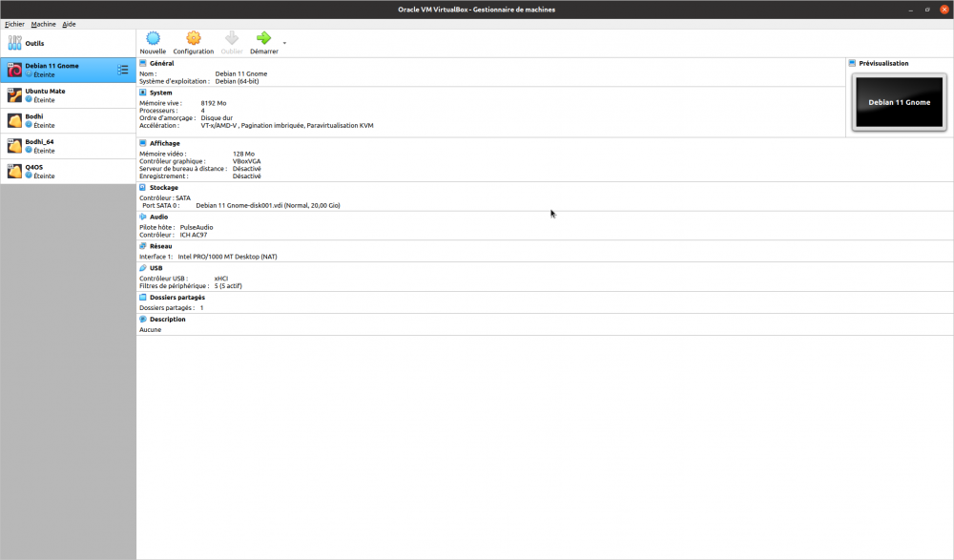Click the Debian 11 Gnome-disk001.vdi entry
Image resolution: width=954 pixels, height=560 pixels.
point(268,206)
